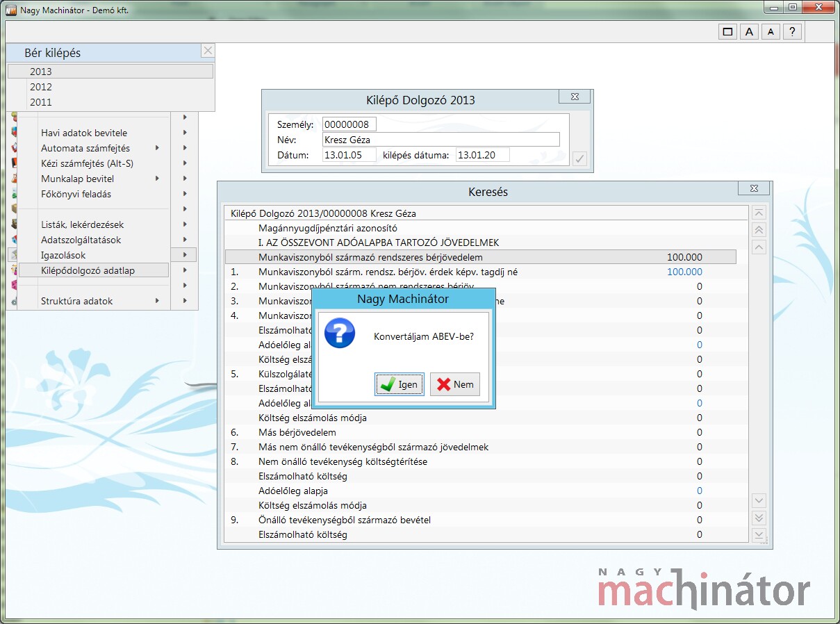This screenshot has height=624, width=840.
Task: Click the Személy field with 00000008
Action: click(x=349, y=124)
